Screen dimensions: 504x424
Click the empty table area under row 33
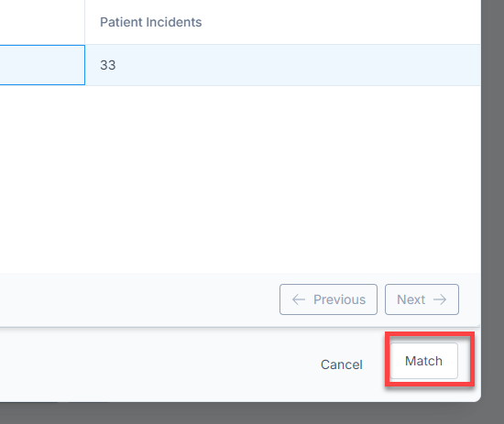[x=240, y=179]
